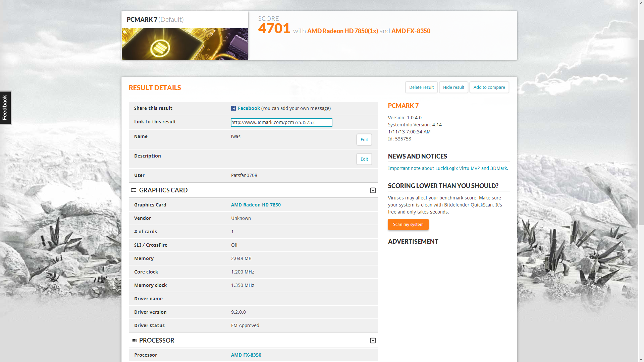Viewport: 644px width, 362px height.
Task: Select the result link URL field
Action: click(x=281, y=122)
